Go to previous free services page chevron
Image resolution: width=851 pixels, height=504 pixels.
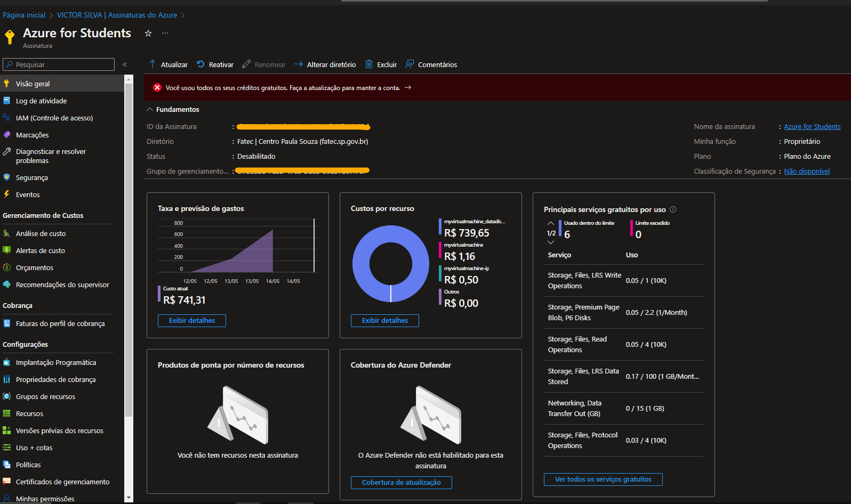(551, 224)
